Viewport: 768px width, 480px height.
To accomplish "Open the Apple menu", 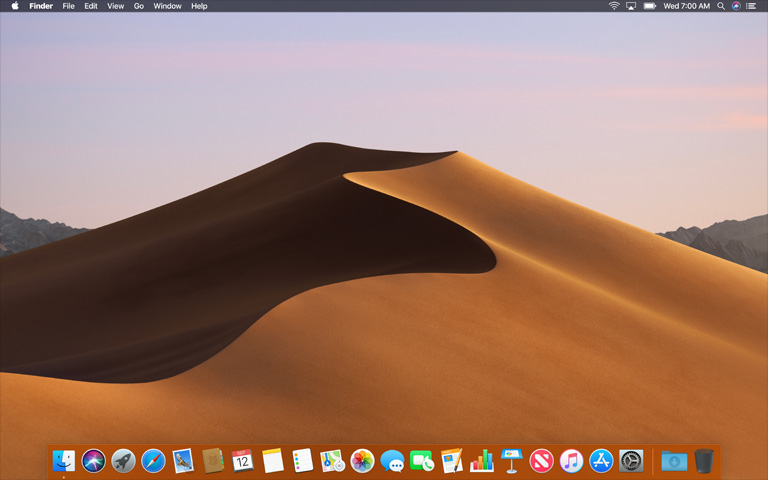I will (15, 6).
